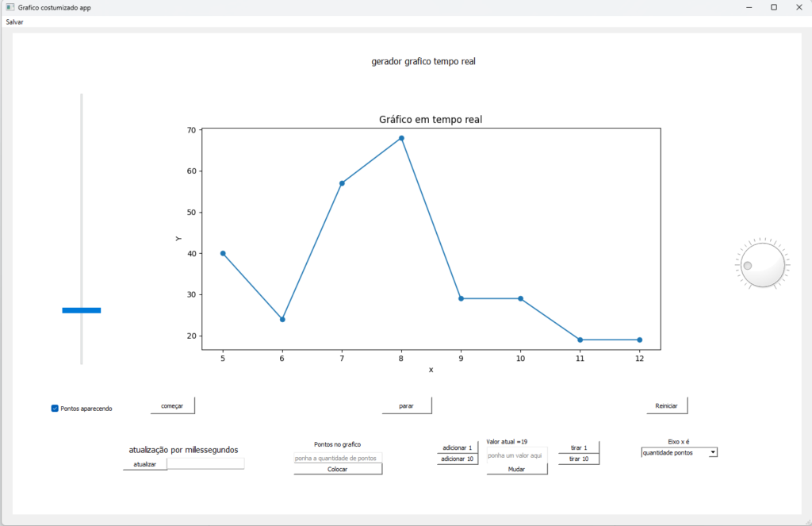The image size is (812, 526).
Task: Focus the milliseconds update input field
Action: point(205,464)
